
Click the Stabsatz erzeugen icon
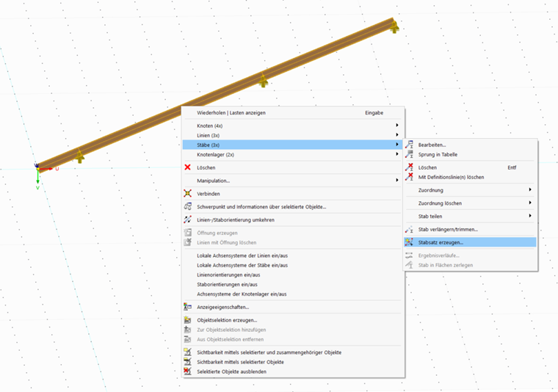409,242
